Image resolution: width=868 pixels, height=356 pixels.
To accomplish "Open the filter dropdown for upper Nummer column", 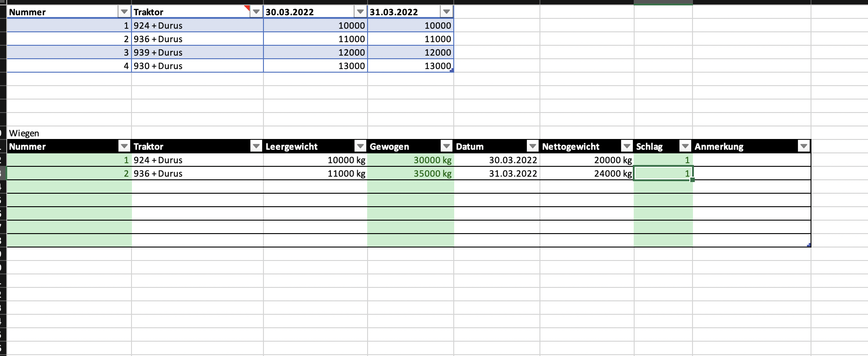I will pyautogui.click(x=124, y=12).
